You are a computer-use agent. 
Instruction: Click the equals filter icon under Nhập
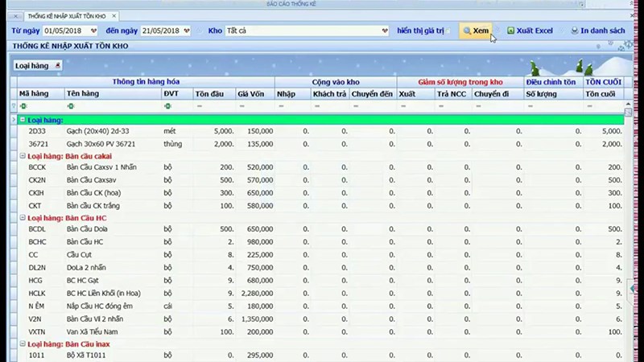click(281, 106)
